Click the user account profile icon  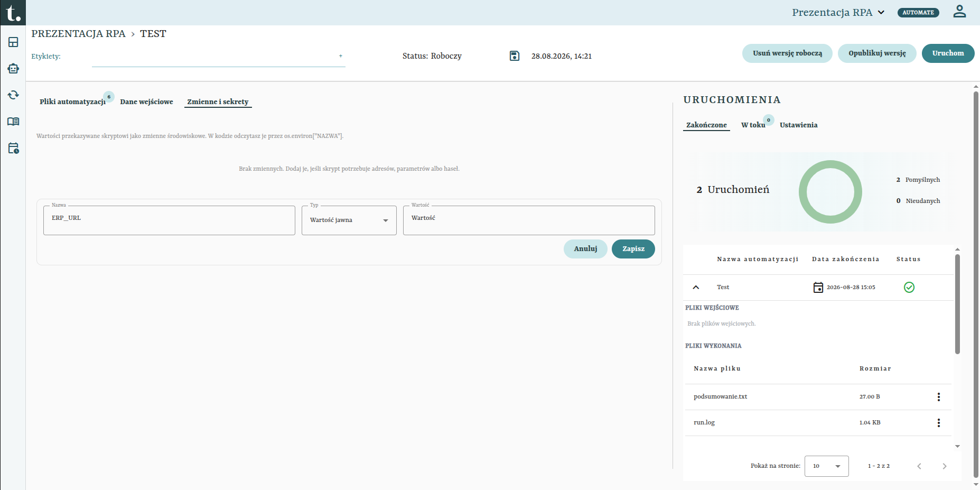(x=959, y=12)
